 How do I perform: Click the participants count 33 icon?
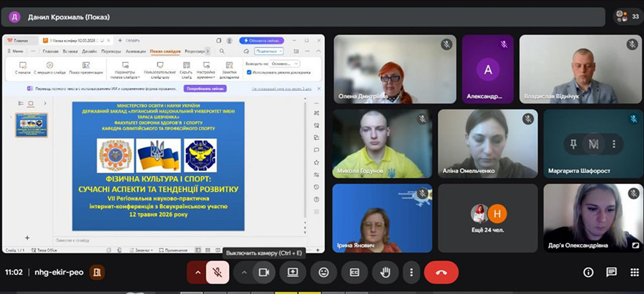(x=628, y=17)
